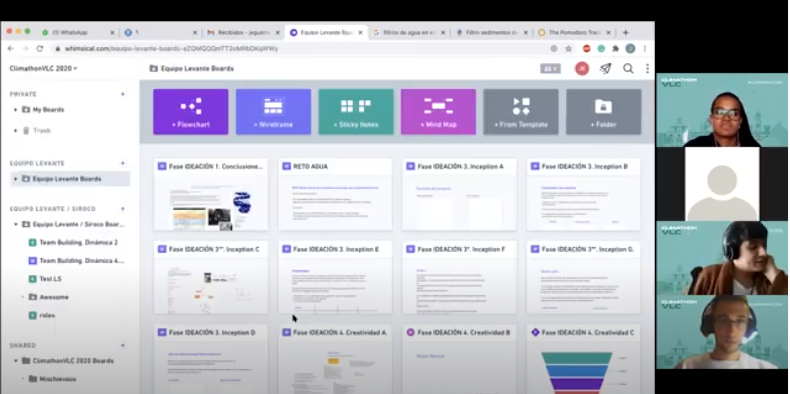
Task: Open Fase IDEACIÓN 4. Creatividad B board
Action: [459, 359]
